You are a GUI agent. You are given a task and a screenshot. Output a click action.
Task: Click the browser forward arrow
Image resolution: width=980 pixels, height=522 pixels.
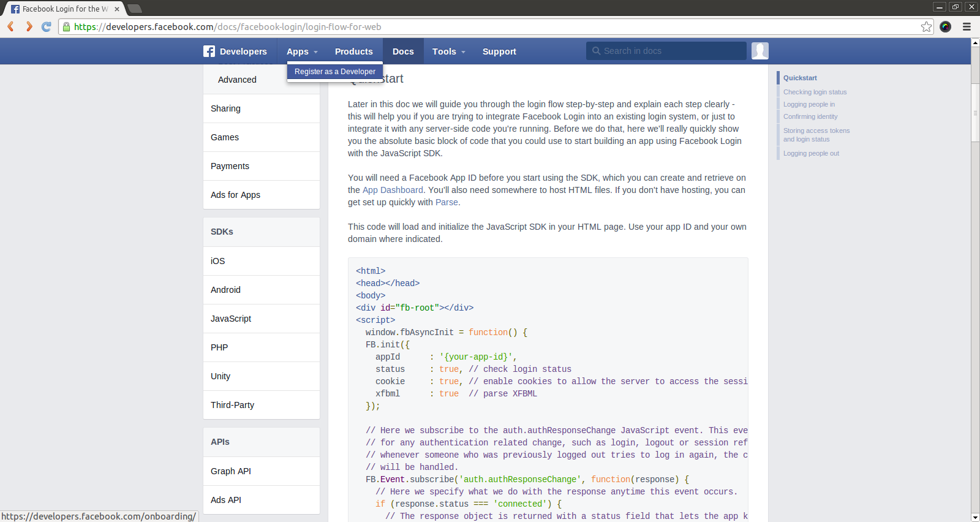[29, 26]
